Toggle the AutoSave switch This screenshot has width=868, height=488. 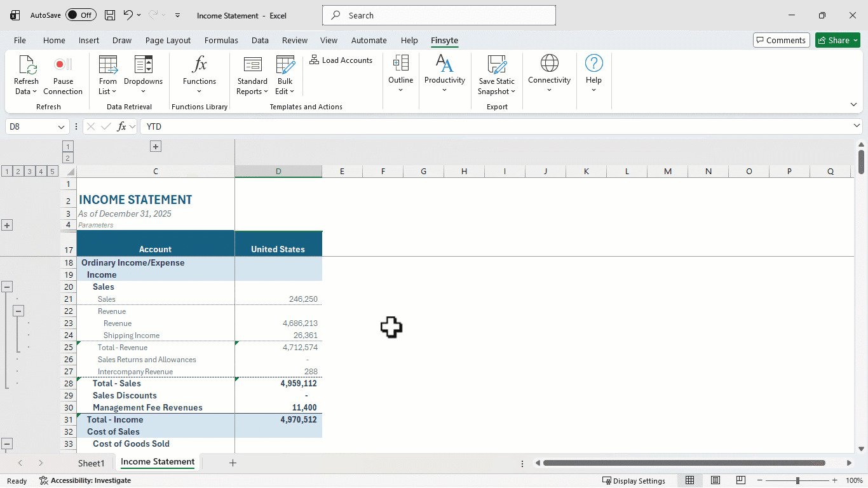81,15
